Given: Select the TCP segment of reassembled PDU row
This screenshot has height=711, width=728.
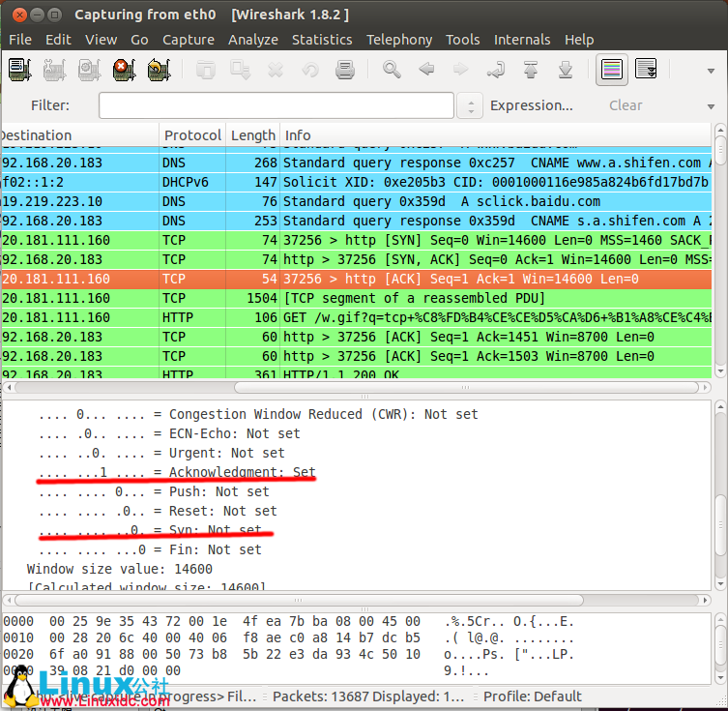Looking at the screenshot, I should click(357, 298).
